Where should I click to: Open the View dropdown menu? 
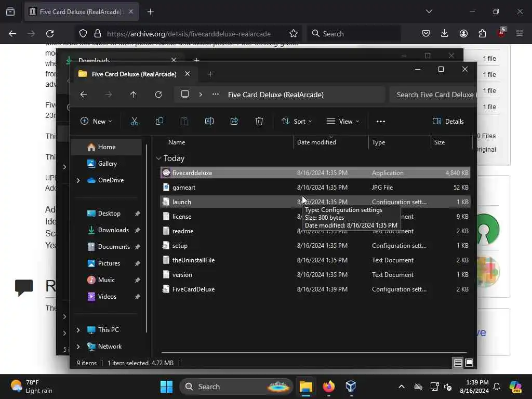click(x=343, y=122)
